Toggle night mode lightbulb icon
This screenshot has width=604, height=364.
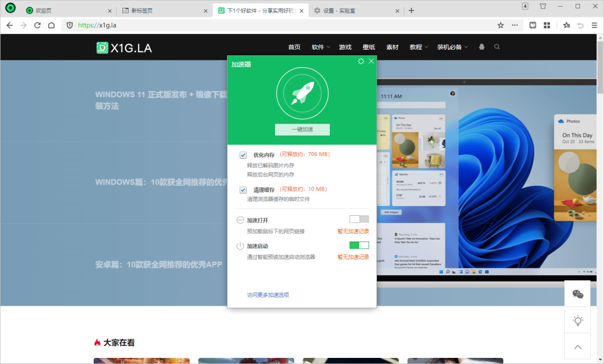[x=577, y=320]
